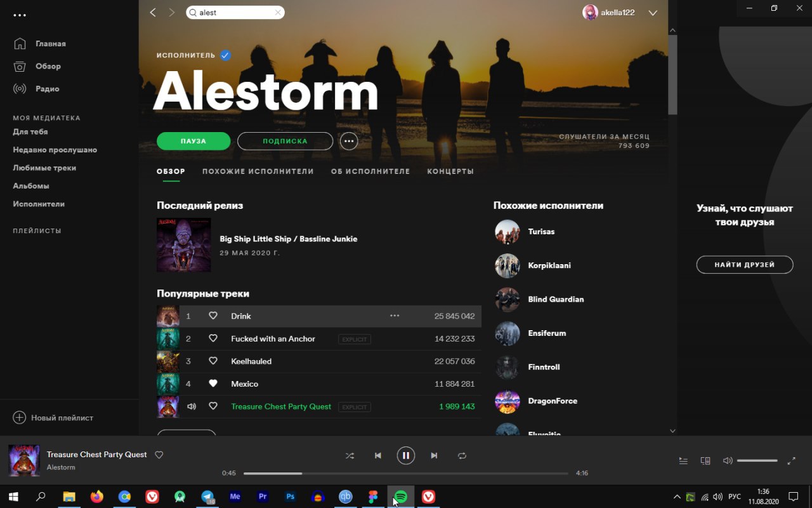Open more options for the Drink track
Viewport: 812px width, 508px height.
point(395,316)
